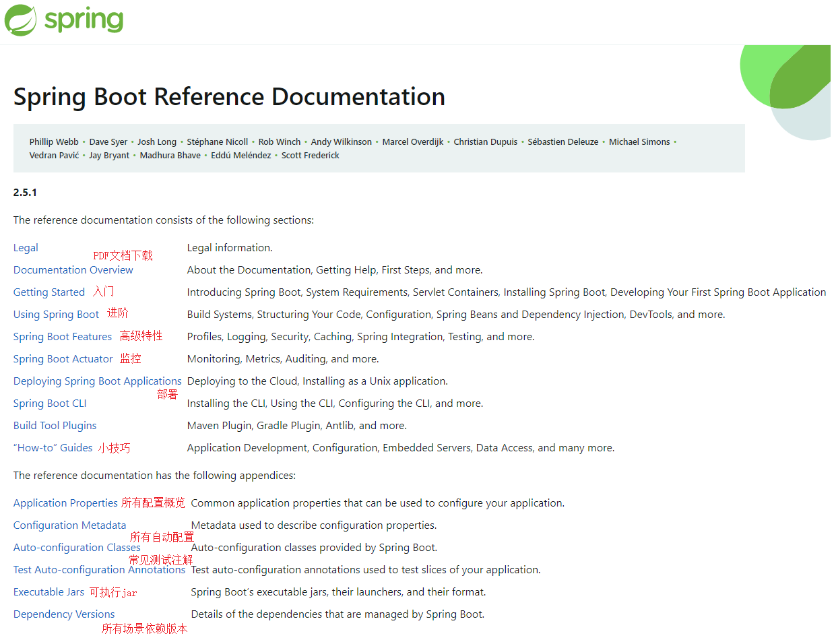The width and height of the screenshot is (836, 644).
Task: Click the Spring Boot Reference Documentation heading
Action: point(229,97)
